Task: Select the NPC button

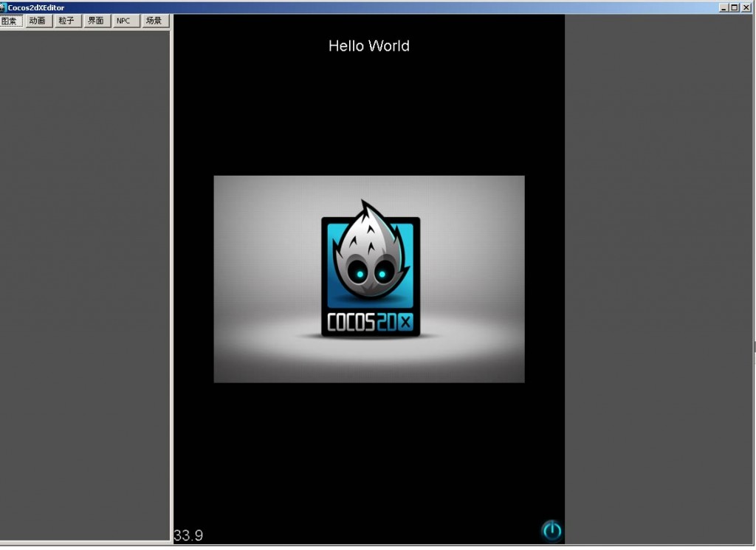Action: click(x=125, y=21)
